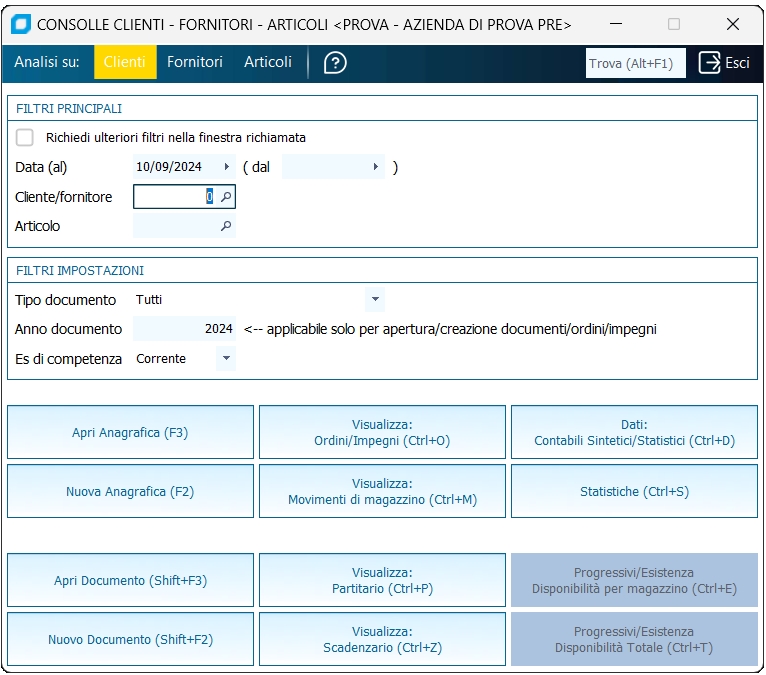Click the Anno documento field
This screenshot has width=766, height=675.
click(x=184, y=329)
